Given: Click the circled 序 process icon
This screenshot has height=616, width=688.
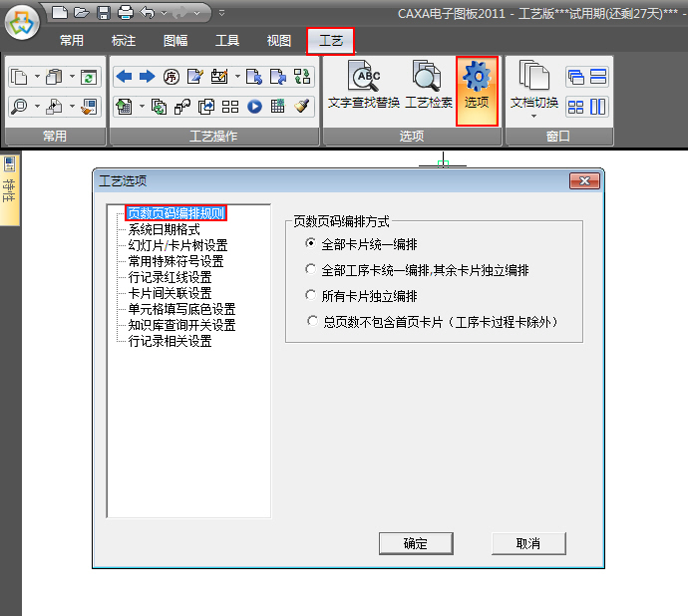Looking at the screenshot, I should (x=172, y=77).
